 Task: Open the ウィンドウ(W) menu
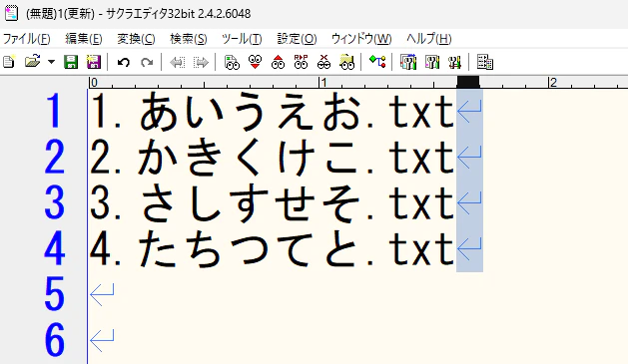361,39
